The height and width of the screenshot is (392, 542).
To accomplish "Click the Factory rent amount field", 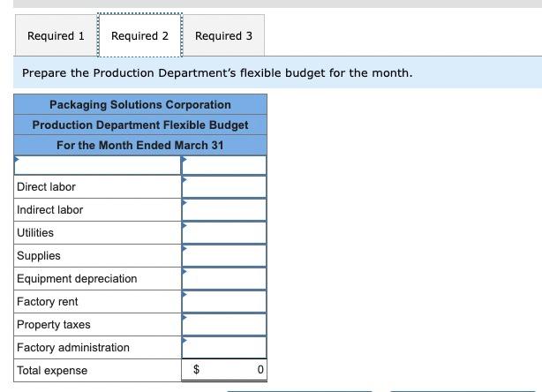I will [x=224, y=302].
